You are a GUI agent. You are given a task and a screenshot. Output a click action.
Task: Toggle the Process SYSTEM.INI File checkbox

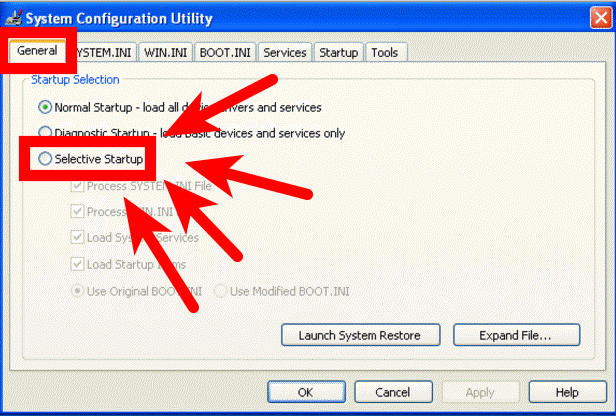pos(77,186)
